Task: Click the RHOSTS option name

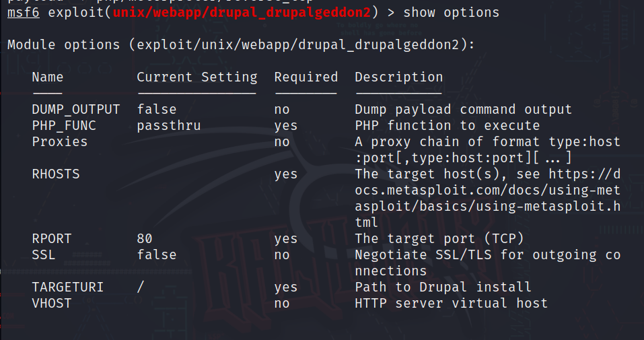Action: [56, 174]
